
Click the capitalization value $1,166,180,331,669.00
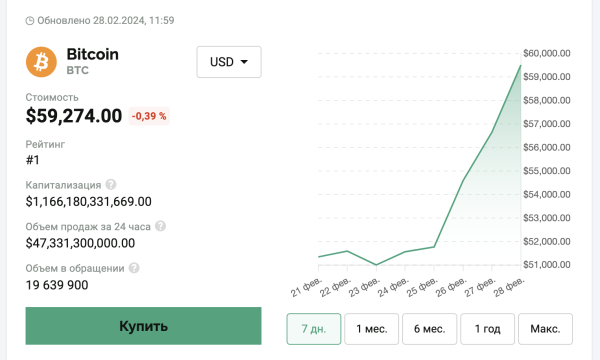(88, 202)
